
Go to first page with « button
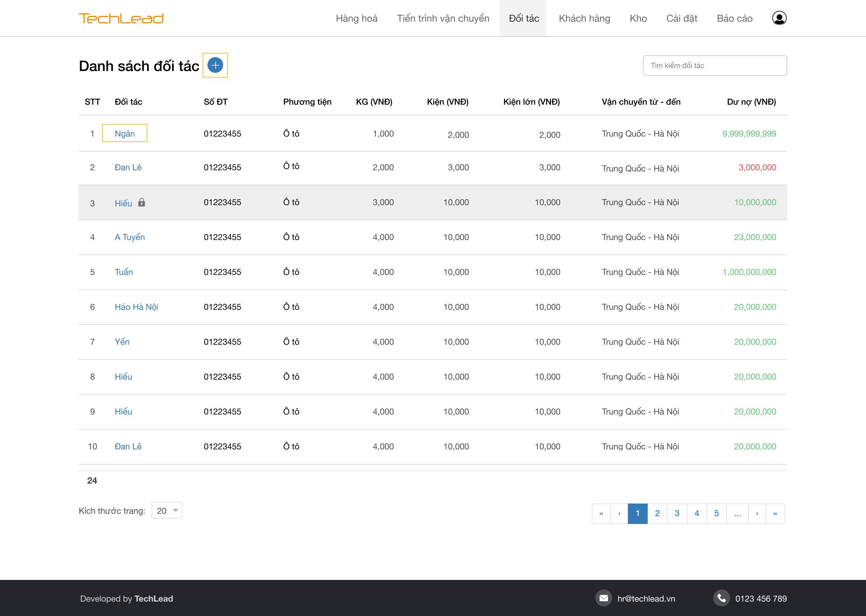601,514
